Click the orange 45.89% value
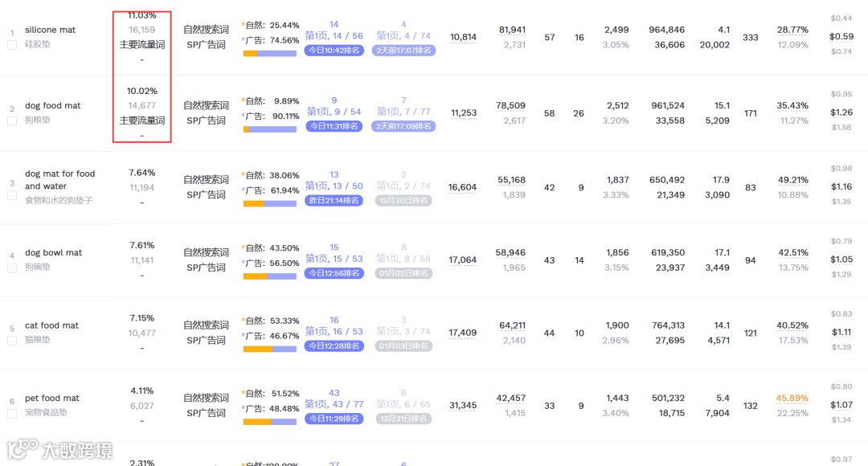868x466 pixels. pyautogui.click(x=792, y=399)
